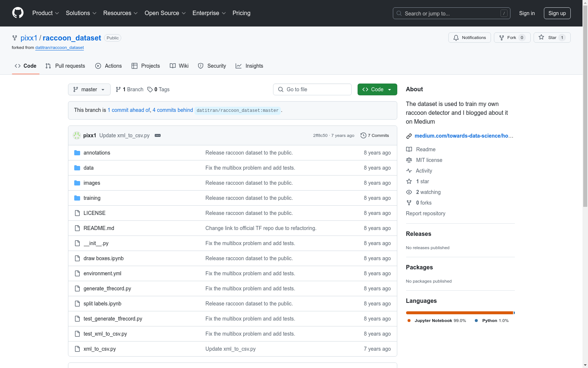The image size is (588, 368).
Task: Open the draw boxes.ipynb file
Action: (x=104, y=258)
